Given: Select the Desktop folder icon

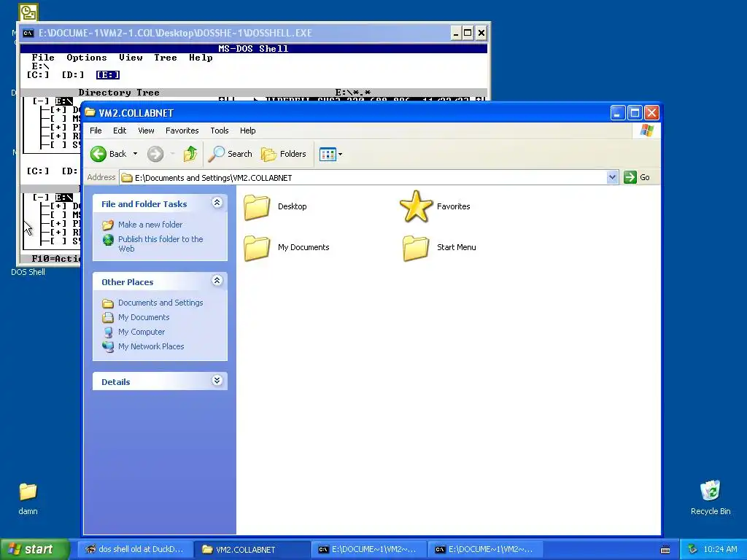Looking at the screenshot, I should tap(257, 206).
